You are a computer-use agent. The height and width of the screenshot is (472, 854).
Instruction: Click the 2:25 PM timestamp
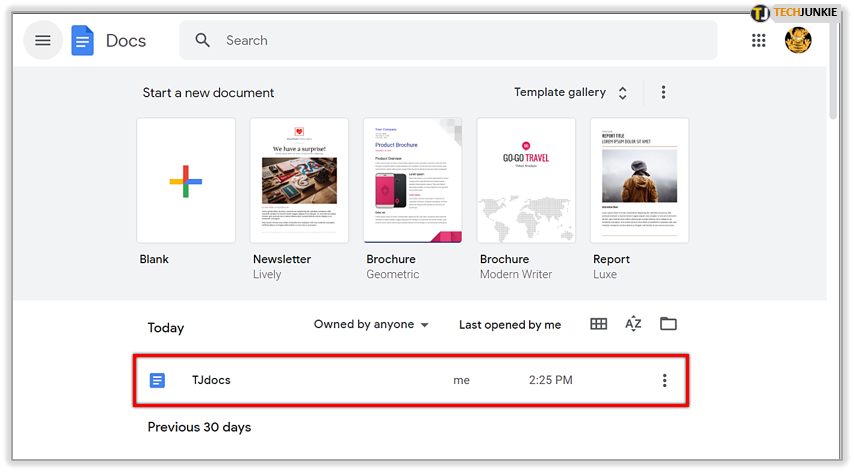coord(551,380)
